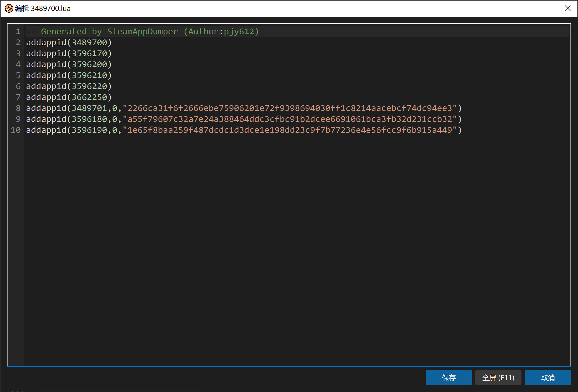Image resolution: width=578 pixels, height=392 pixels.
Task: Place cursor on addappid(3662250) line
Action: (x=69, y=97)
